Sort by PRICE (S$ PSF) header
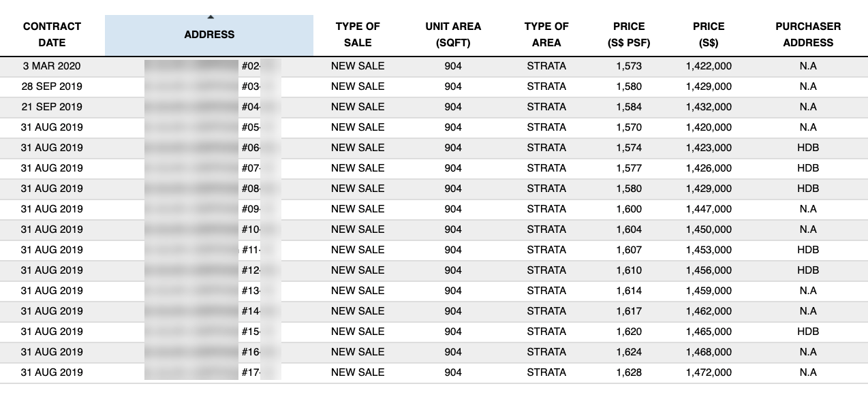Screen dimensions: 868x399 629,35
